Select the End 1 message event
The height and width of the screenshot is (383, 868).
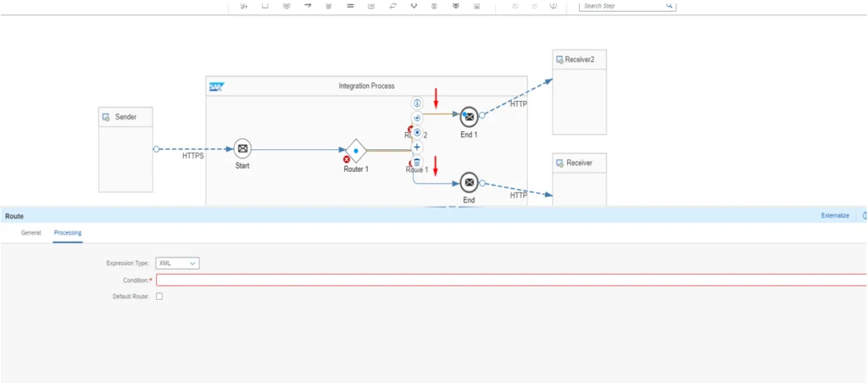click(x=469, y=116)
